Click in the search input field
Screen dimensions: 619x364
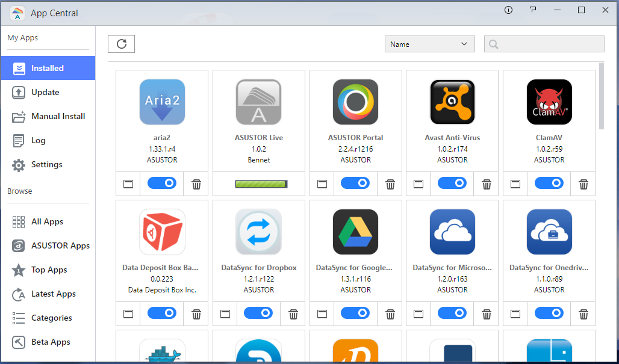[544, 44]
